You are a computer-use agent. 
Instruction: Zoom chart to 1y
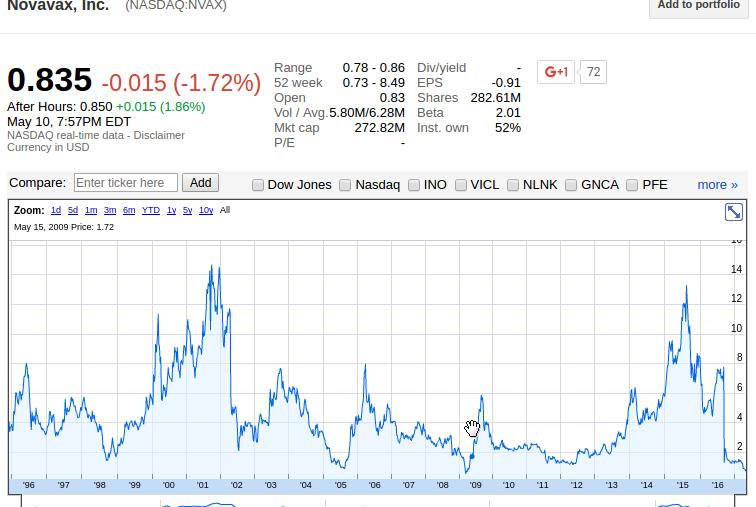[x=172, y=210]
